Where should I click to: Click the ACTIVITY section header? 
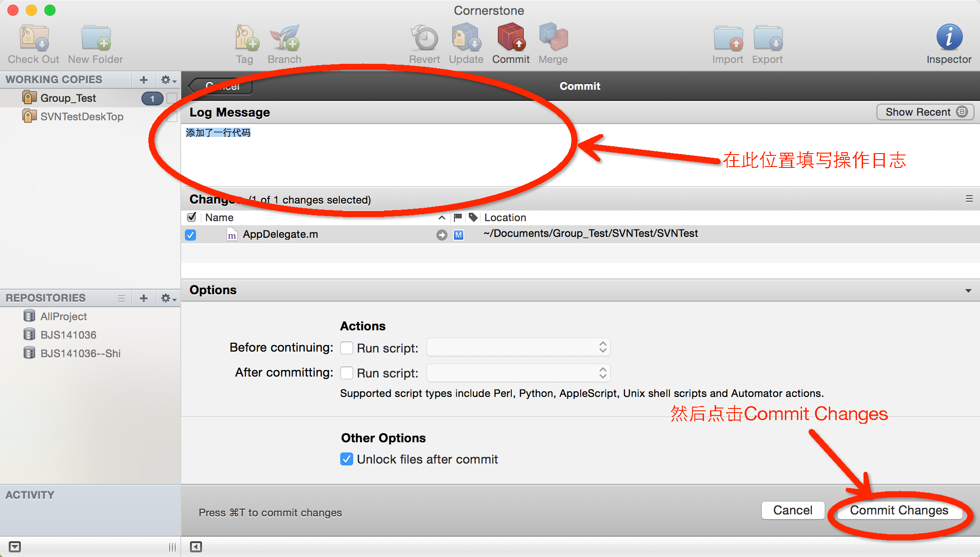(30, 495)
